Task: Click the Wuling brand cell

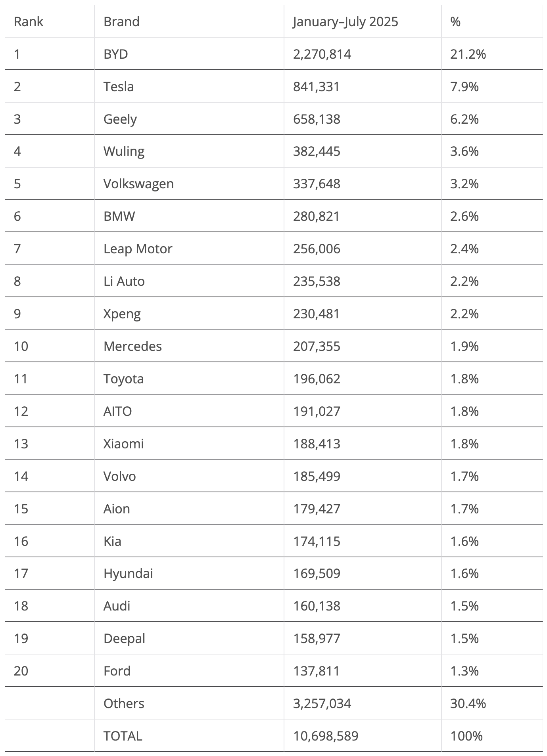Action: (x=124, y=151)
